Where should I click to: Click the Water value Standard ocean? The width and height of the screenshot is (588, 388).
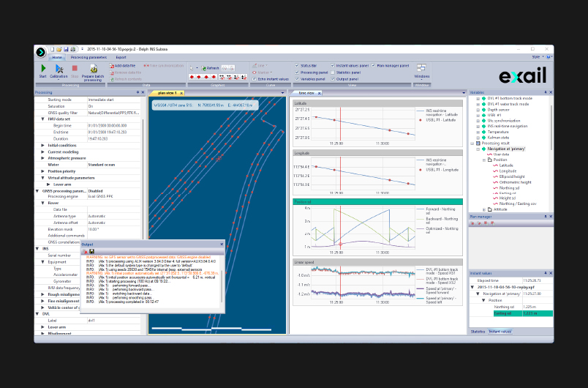(102, 165)
